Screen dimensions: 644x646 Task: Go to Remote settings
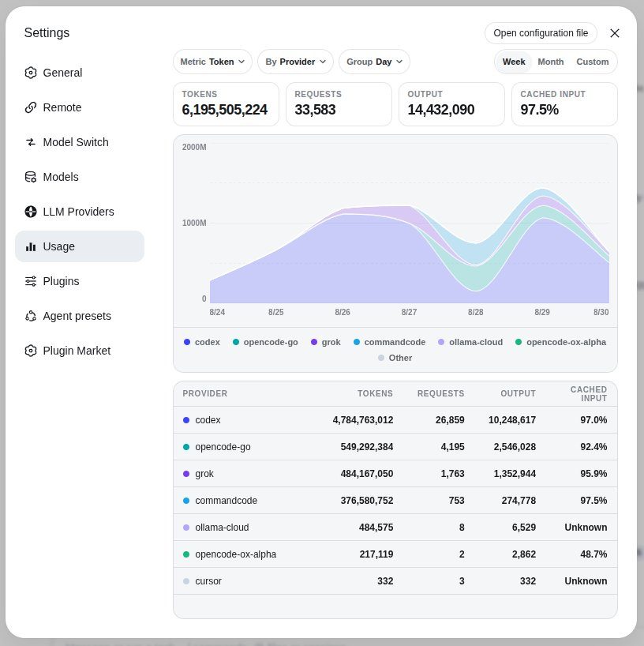(80, 107)
